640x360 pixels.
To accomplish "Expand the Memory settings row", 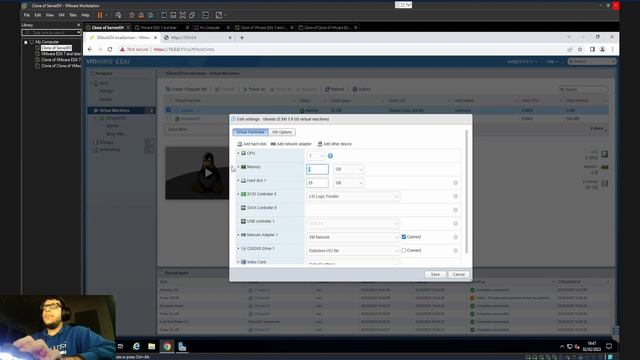I will point(238,167).
